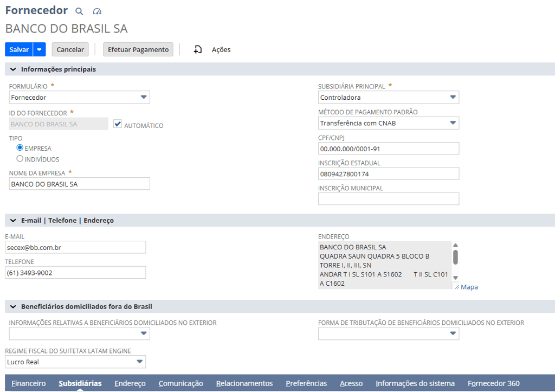Switch to the Fornecedor 360 tab
Viewport: 555px width, 392px height.
494,383
